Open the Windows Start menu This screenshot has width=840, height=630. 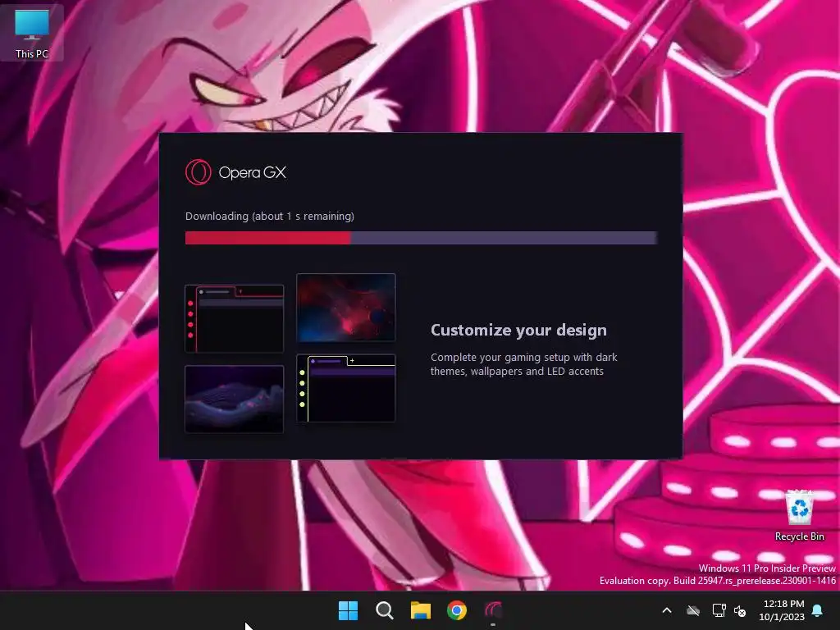[x=348, y=610]
